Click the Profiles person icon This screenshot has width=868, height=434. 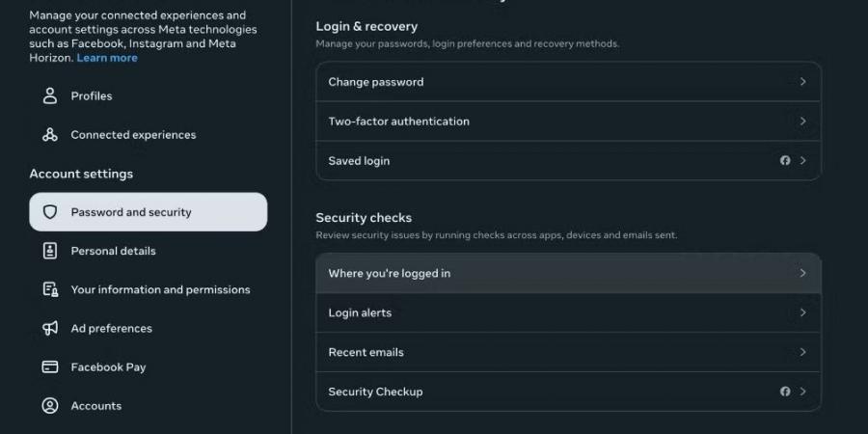coord(50,95)
